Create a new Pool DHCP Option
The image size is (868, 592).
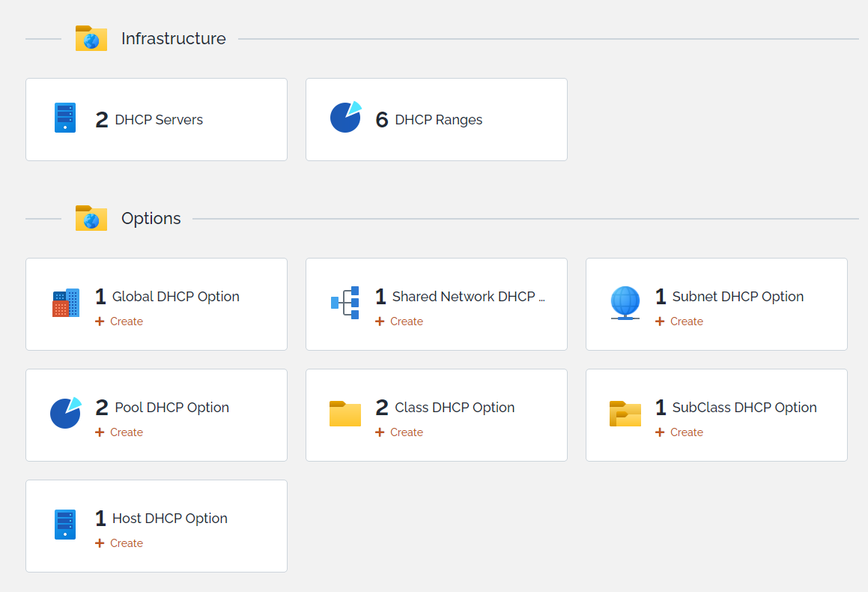[x=120, y=432]
